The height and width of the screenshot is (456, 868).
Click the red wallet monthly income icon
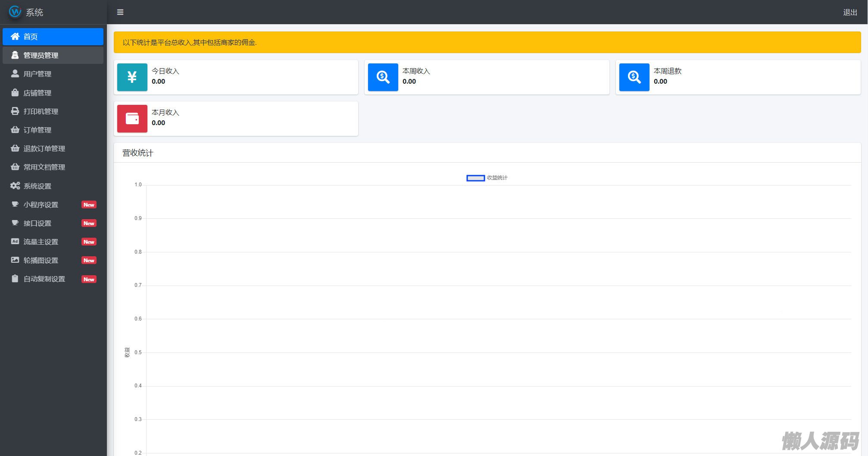(132, 119)
